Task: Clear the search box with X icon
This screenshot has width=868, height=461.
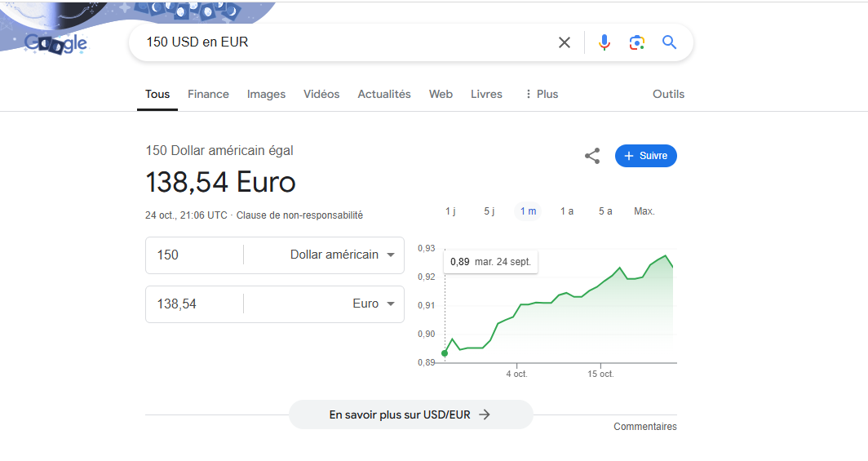Action: point(564,42)
